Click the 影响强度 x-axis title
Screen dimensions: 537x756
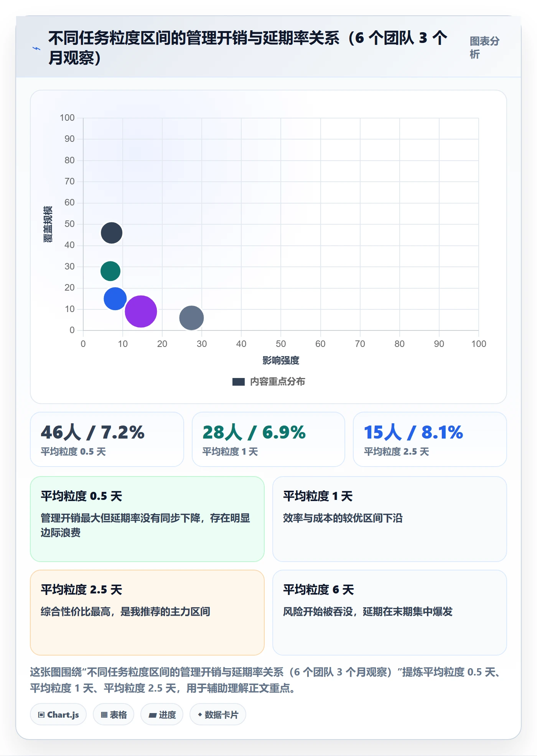coord(281,360)
